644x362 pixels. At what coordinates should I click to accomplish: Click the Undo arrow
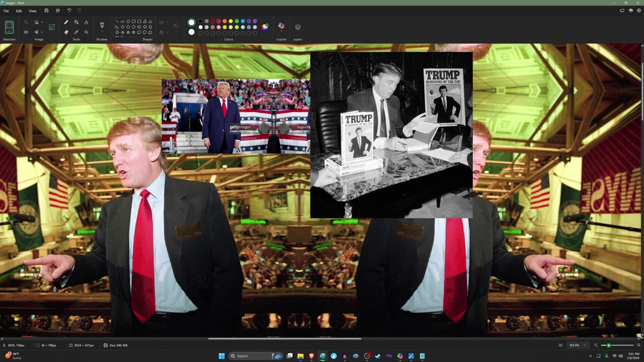(69, 11)
